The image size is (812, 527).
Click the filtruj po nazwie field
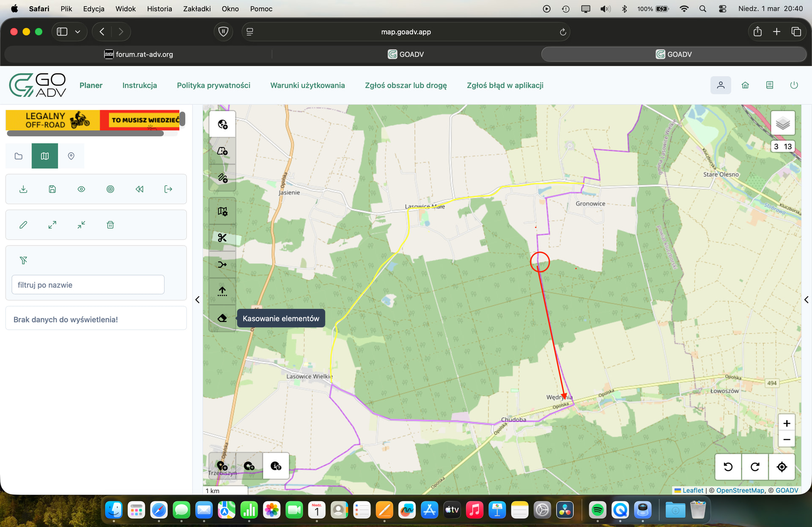(x=88, y=285)
